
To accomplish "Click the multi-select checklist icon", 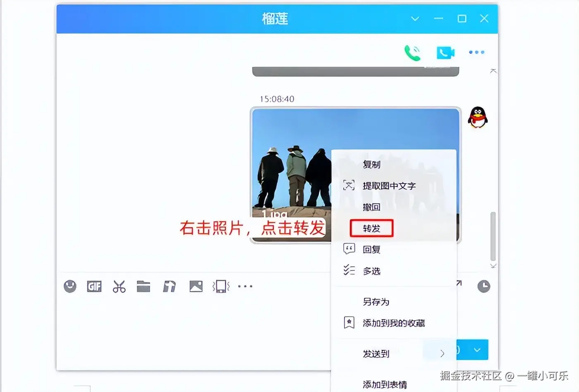I will click(349, 270).
